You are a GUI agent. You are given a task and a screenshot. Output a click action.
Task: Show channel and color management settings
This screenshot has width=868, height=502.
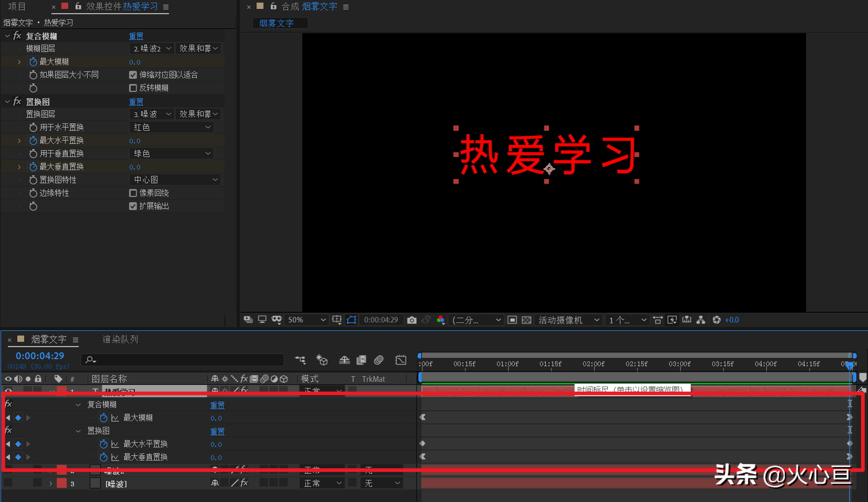point(440,320)
